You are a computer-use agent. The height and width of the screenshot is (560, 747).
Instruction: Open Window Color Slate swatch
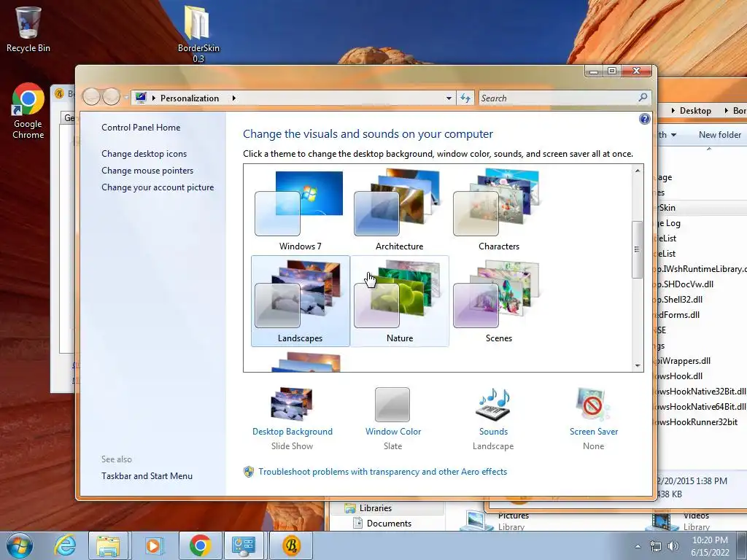click(x=392, y=404)
